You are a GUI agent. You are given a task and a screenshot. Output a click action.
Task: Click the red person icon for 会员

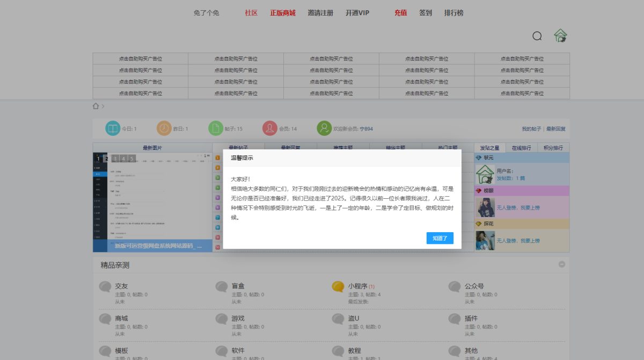270,128
